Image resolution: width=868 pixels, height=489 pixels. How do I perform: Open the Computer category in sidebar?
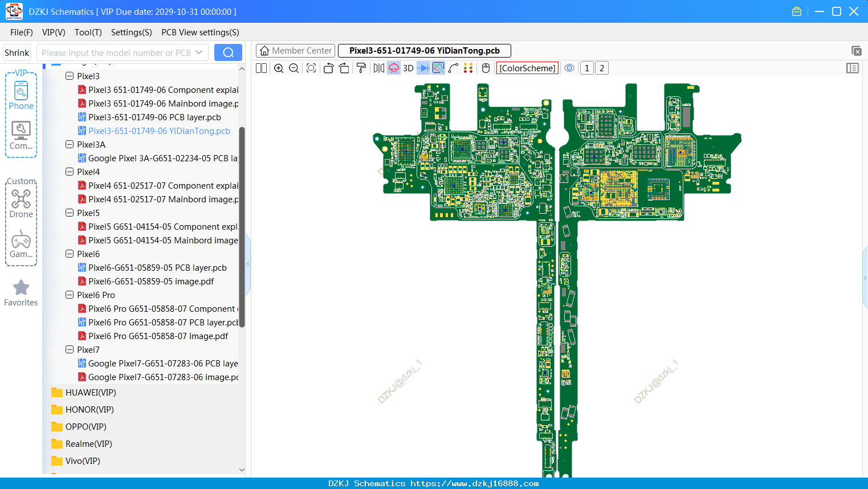click(x=21, y=136)
